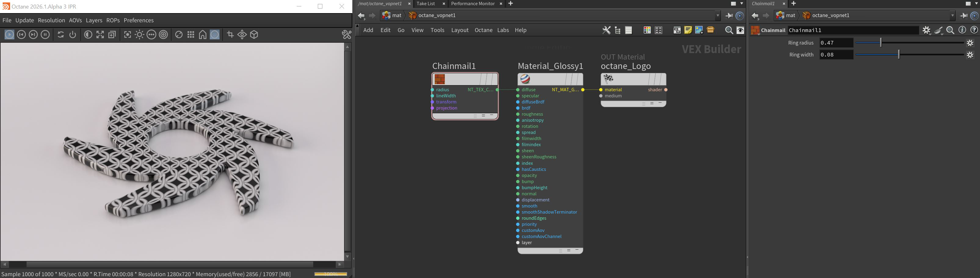Pause the IPR render
Image resolution: width=980 pixels, height=278 pixels.
tap(45, 34)
